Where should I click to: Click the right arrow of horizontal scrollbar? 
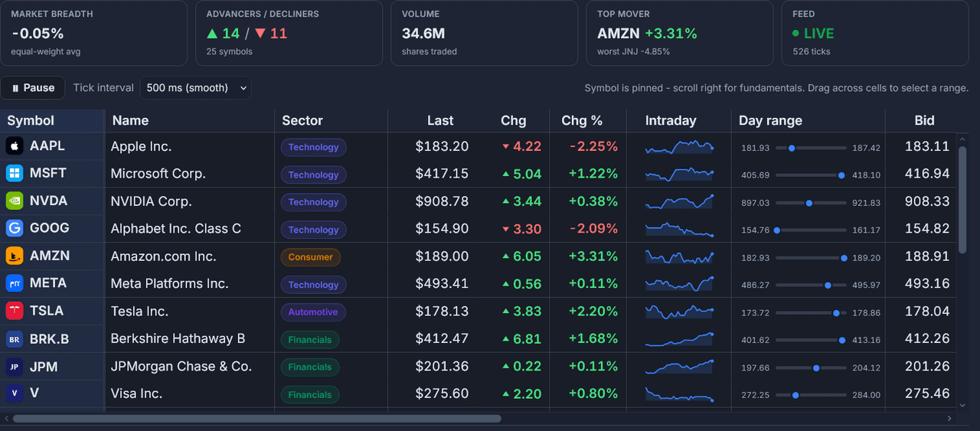(950, 419)
